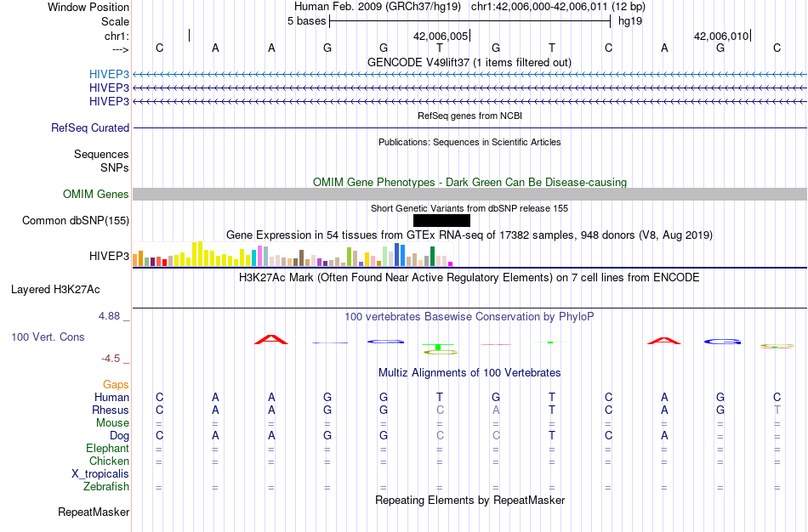Image resolution: width=808 pixels, height=532 pixels.
Task: Select the Chicken species label
Action: coord(109,461)
